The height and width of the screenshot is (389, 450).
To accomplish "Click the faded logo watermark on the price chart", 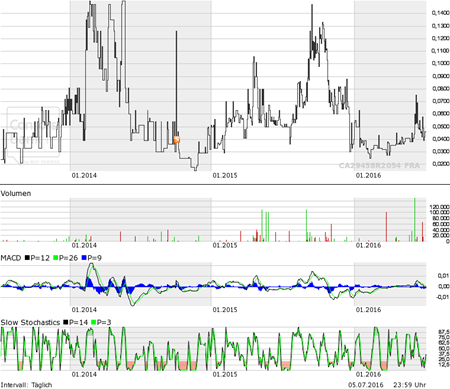I will [x=33, y=136].
